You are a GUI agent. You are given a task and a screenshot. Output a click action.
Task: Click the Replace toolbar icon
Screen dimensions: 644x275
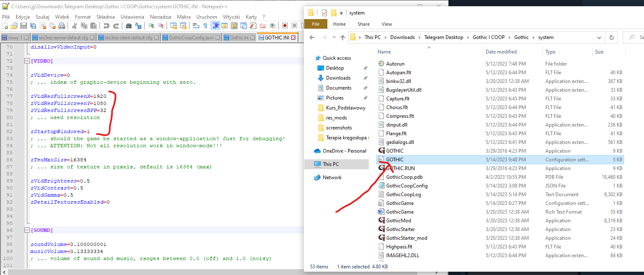138,26
